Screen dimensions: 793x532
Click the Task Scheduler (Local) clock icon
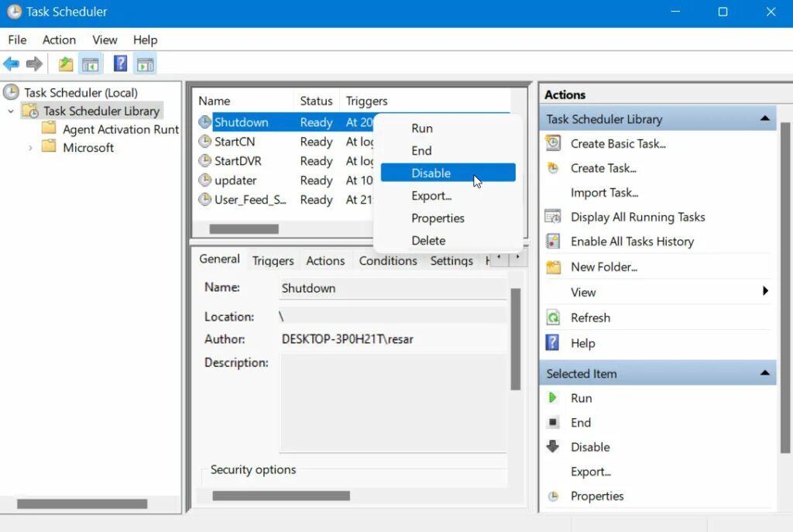[x=11, y=92]
